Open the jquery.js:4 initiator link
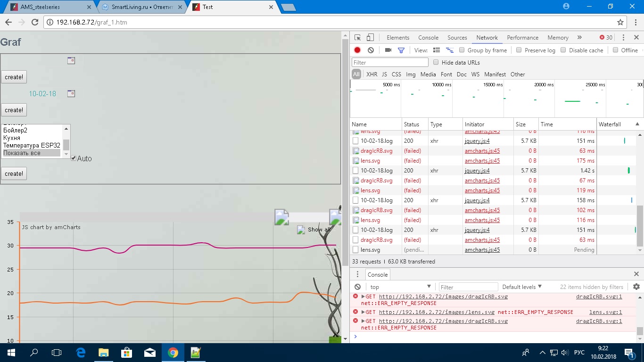The height and width of the screenshot is (362, 644). (477, 141)
